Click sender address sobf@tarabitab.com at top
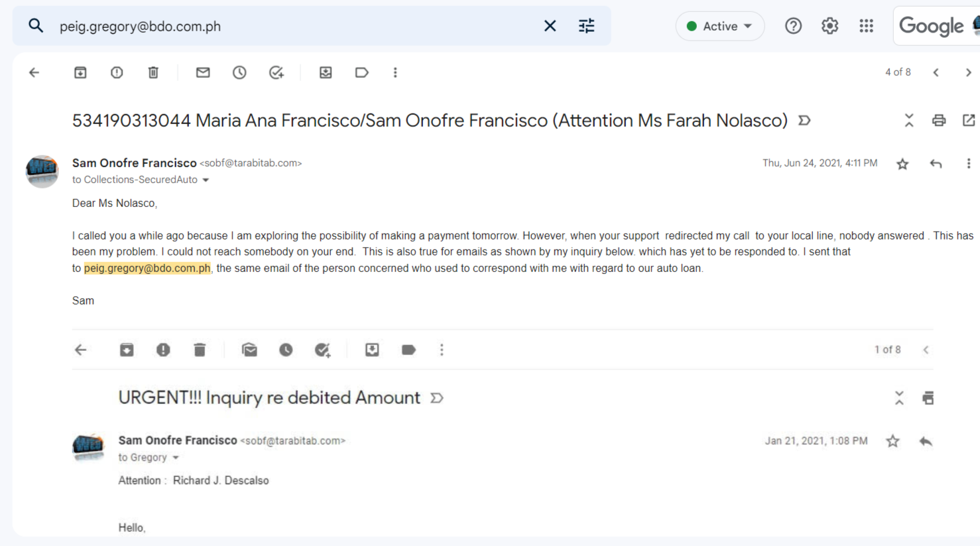 (251, 163)
